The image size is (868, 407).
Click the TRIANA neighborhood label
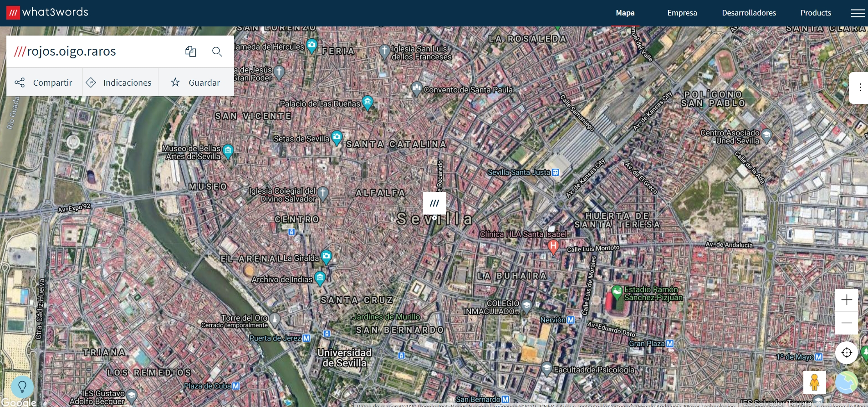tap(104, 352)
